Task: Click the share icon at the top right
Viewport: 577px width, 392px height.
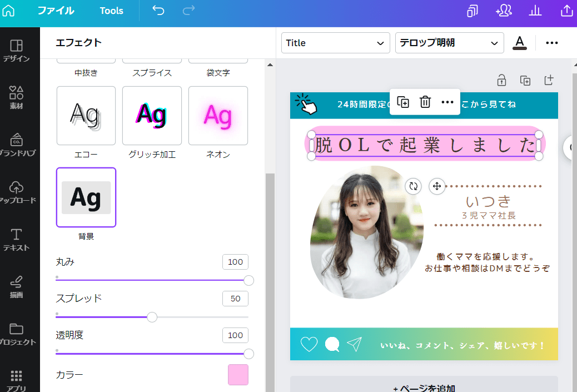Action: 567,11
